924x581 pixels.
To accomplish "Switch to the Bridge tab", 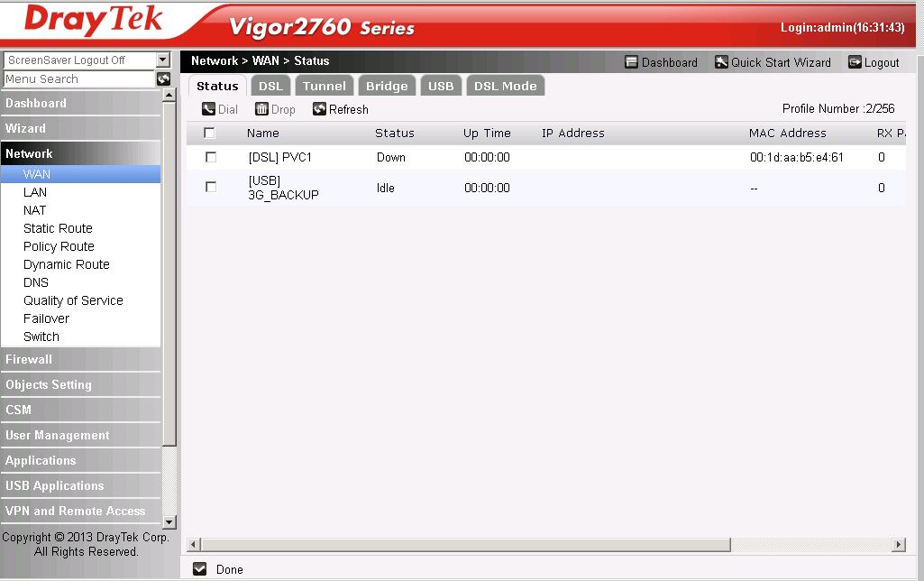I will (387, 86).
